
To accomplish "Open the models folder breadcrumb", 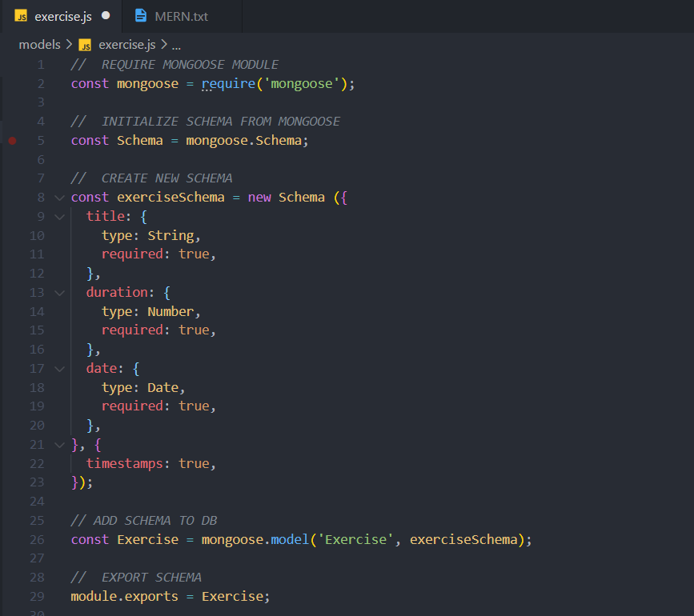I will tap(39, 46).
